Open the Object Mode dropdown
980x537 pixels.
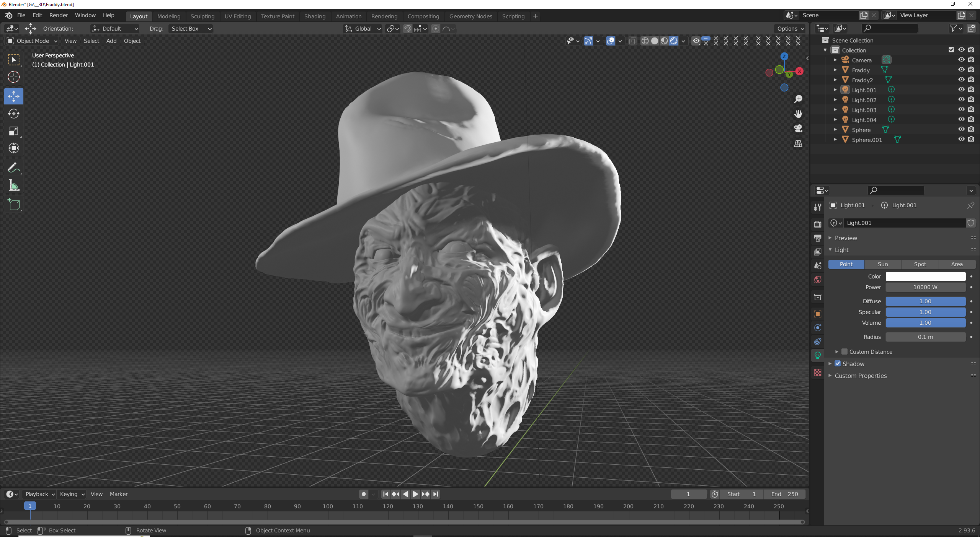pyautogui.click(x=32, y=41)
